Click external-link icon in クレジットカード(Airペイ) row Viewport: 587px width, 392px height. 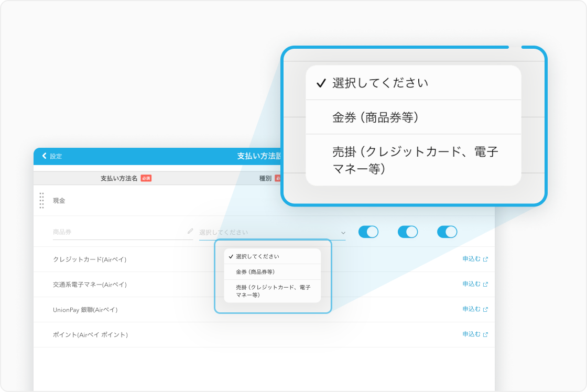point(485,259)
